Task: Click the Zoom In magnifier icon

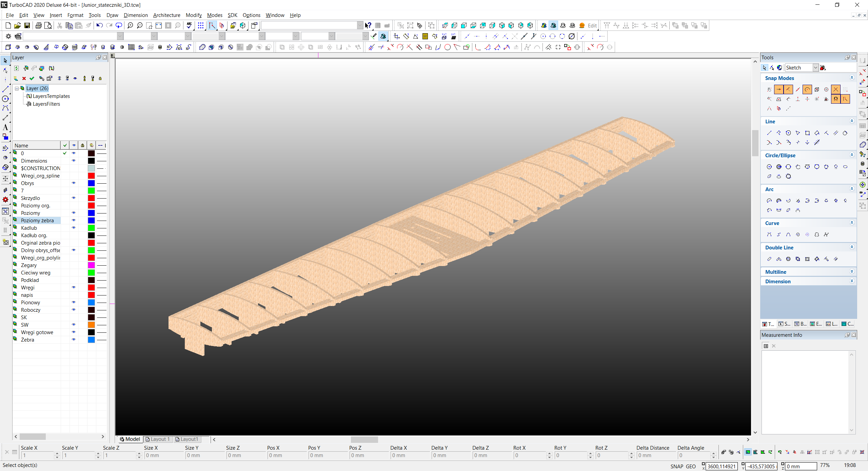Action: (130, 25)
